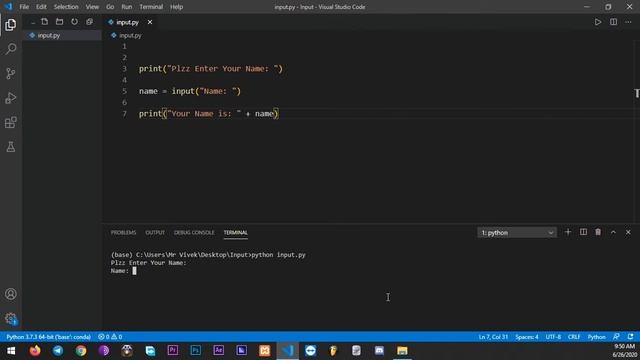Open the Search view in activity bar
Screen dimensions: 640x360
tap(11, 49)
